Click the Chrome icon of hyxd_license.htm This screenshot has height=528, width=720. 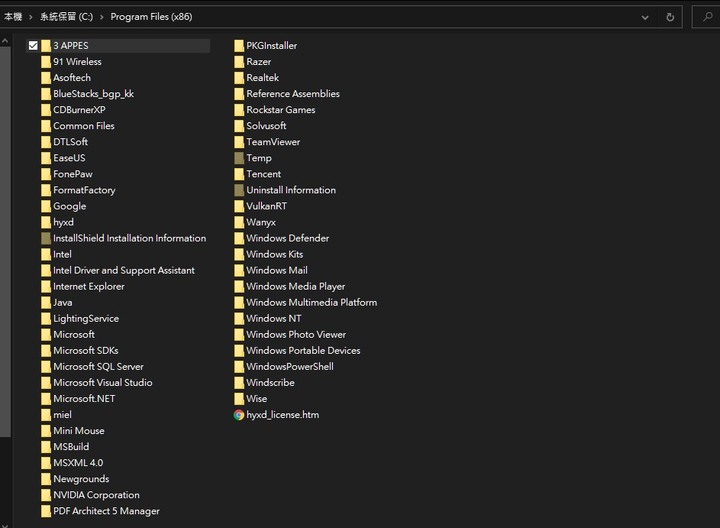click(x=239, y=415)
